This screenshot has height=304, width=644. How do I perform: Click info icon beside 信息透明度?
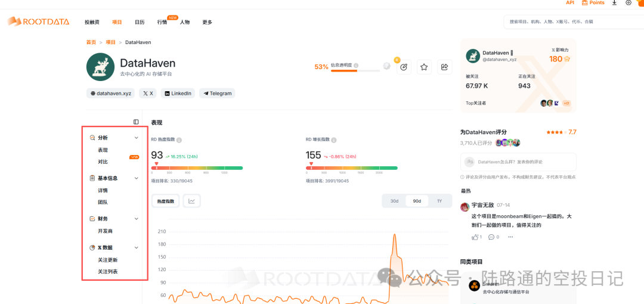(356, 66)
